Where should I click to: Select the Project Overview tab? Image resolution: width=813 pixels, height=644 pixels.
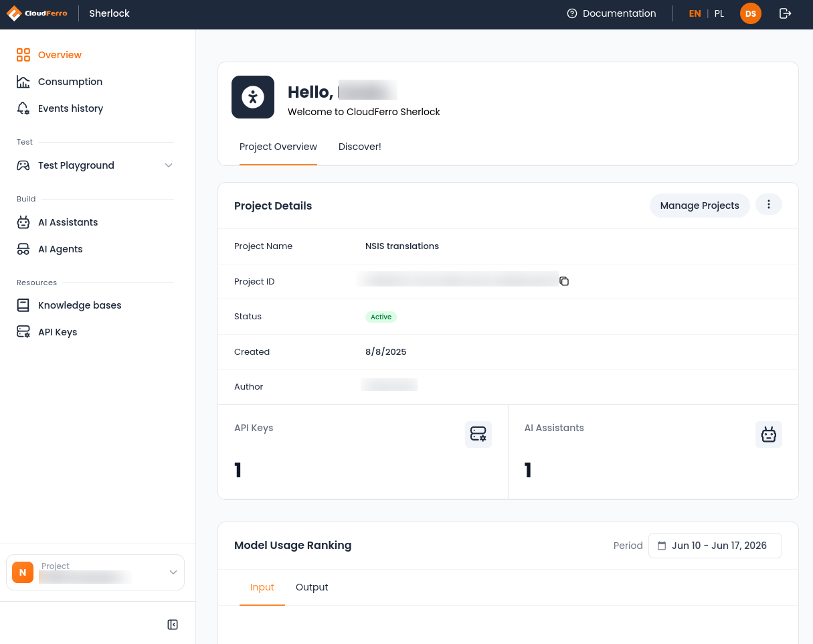point(278,147)
